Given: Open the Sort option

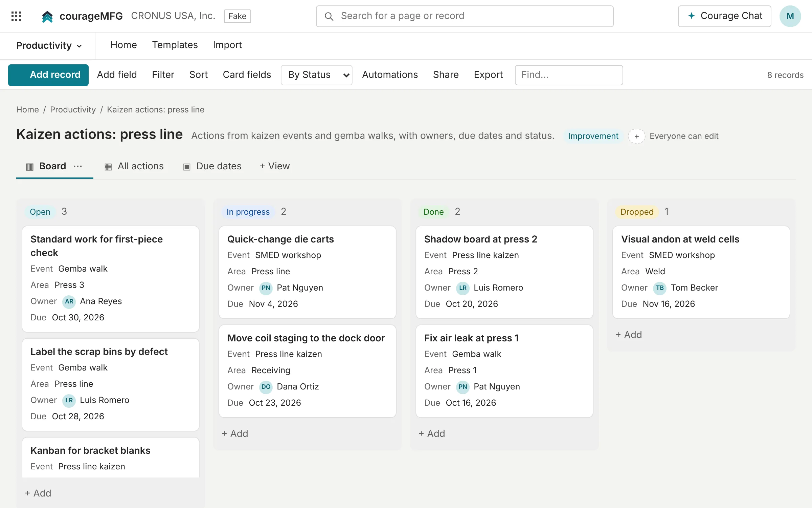Looking at the screenshot, I should [199, 75].
